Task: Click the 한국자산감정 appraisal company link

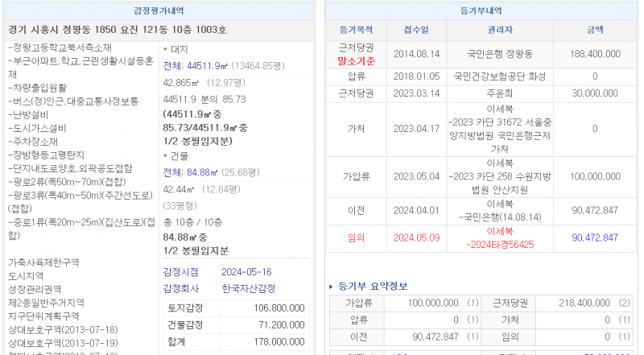Action: [249, 288]
